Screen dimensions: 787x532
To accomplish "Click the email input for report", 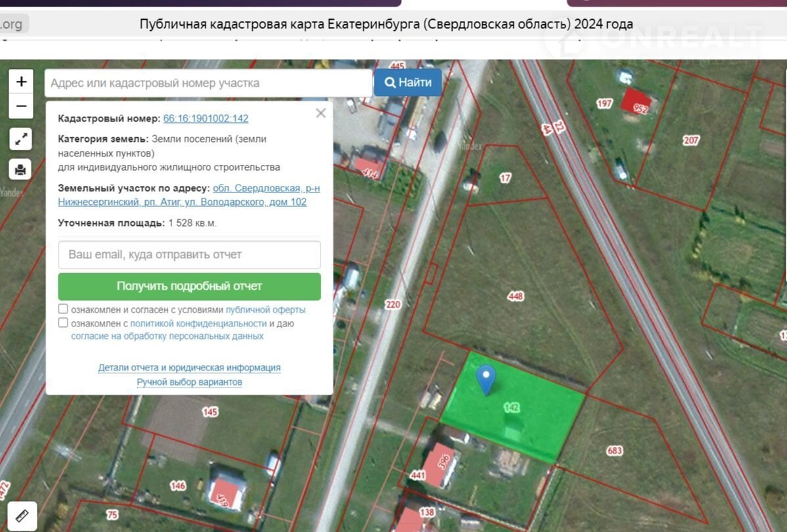I will coord(189,255).
